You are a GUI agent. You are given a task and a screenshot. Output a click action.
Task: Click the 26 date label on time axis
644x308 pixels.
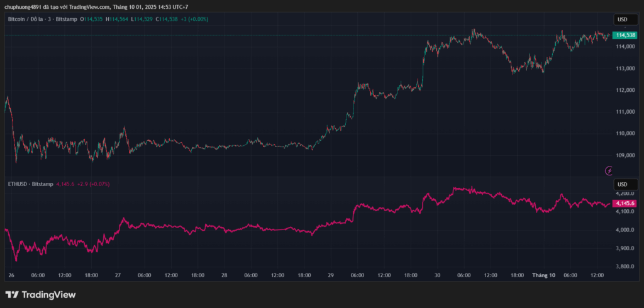click(x=11, y=275)
